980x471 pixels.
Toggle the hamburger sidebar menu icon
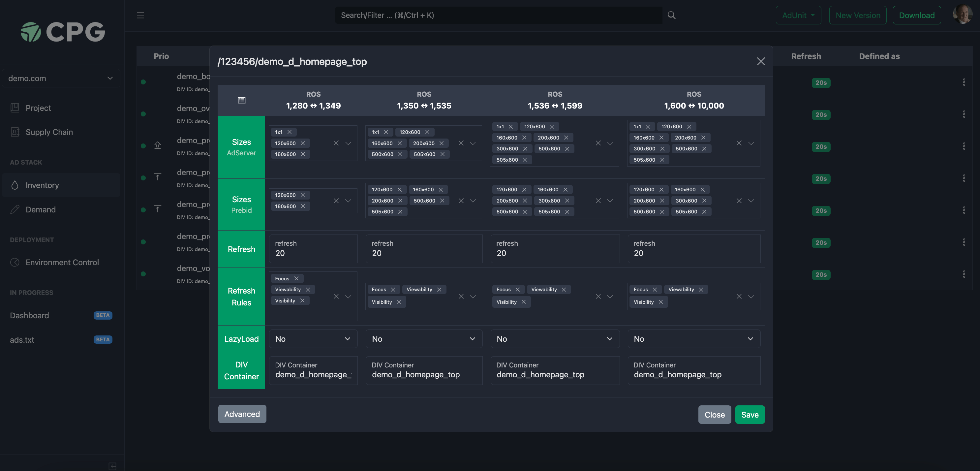pyautogui.click(x=140, y=15)
